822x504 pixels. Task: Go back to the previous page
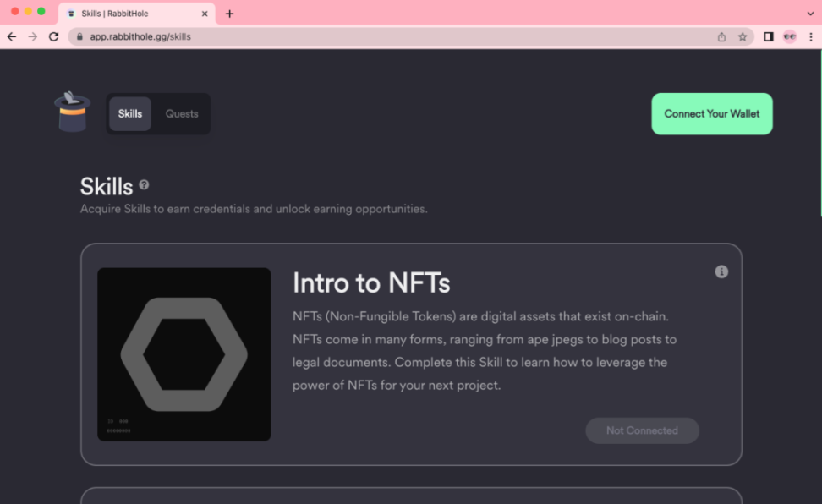(12, 36)
